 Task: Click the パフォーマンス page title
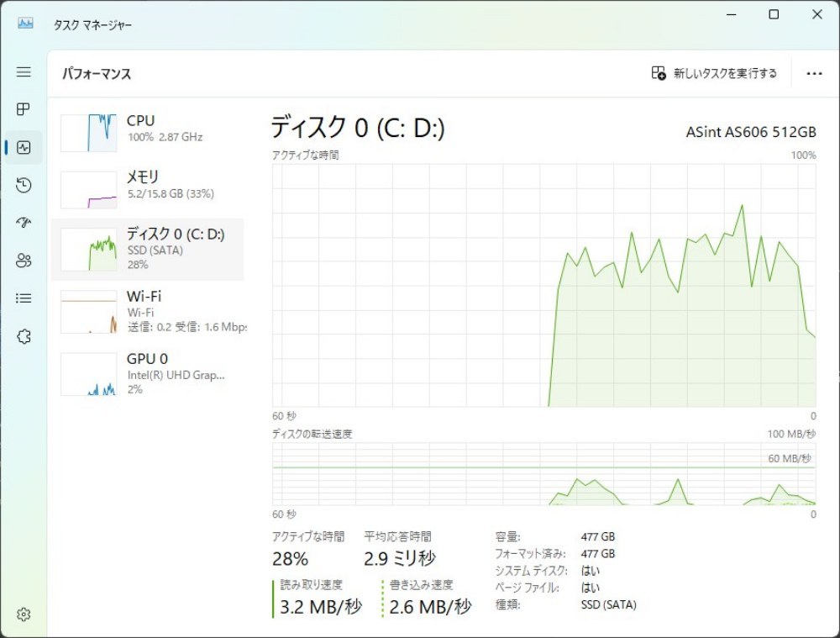click(97, 73)
